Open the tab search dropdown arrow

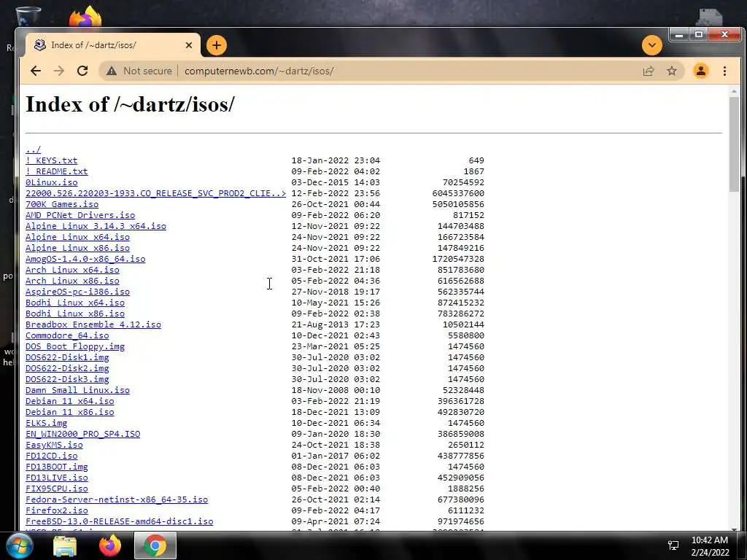click(x=651, y=45)
